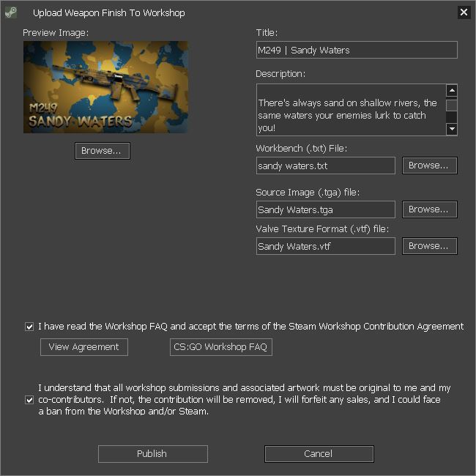Click the M249 Sandy Waters preview image
This screenshot has height=476, width=476.
(x=105, y=87)
